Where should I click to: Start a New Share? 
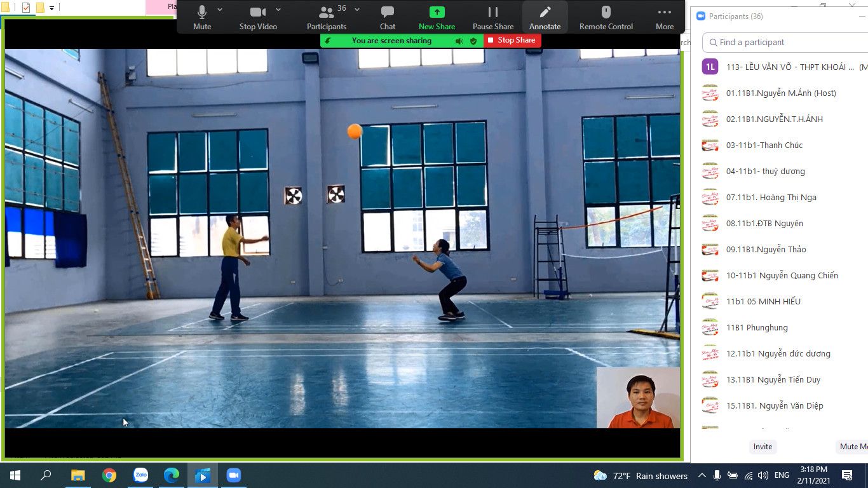[x=437, y=17]
